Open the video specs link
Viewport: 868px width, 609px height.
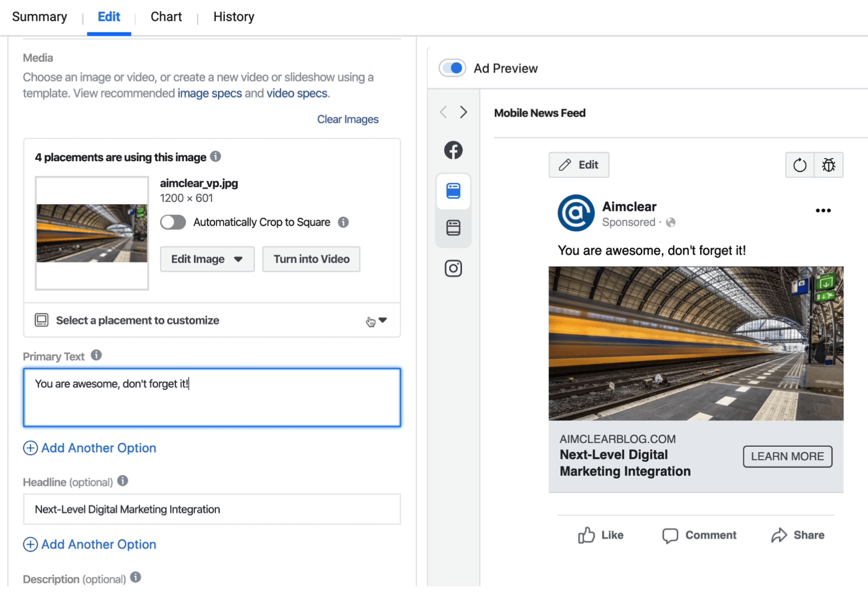297,93
